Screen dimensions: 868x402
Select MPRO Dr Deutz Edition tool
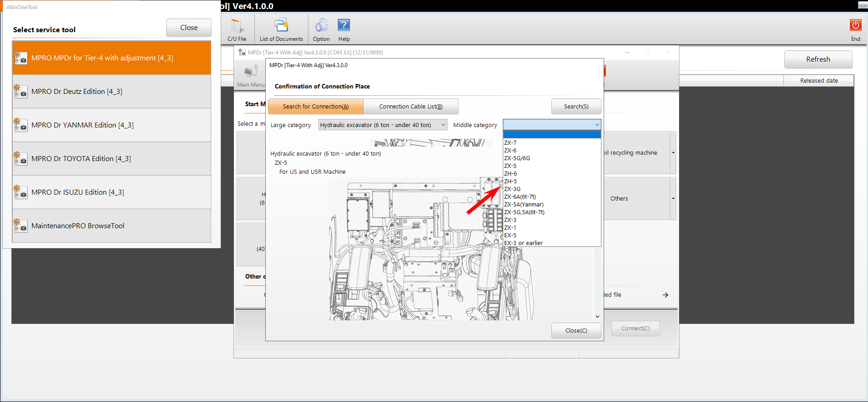[112, 92]
